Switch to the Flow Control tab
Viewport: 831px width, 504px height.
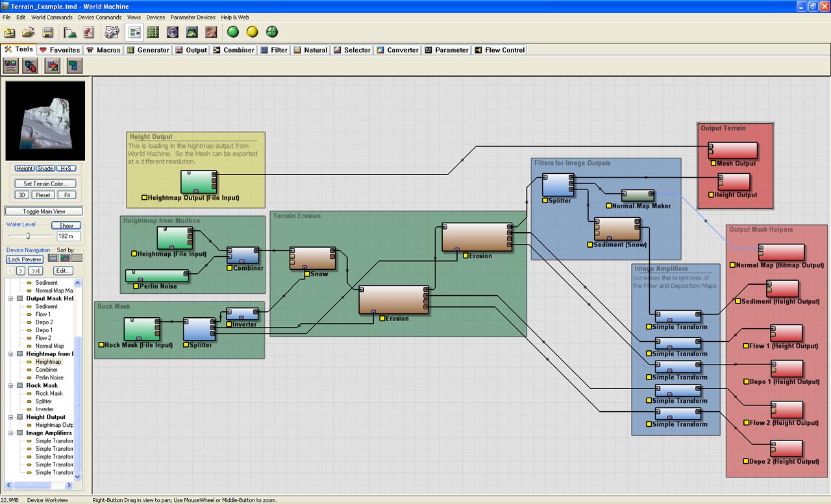[499, 50]
